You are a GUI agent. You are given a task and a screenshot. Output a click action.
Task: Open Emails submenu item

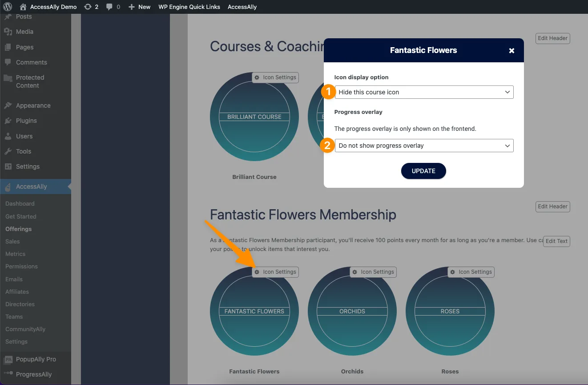coord(14,279)
